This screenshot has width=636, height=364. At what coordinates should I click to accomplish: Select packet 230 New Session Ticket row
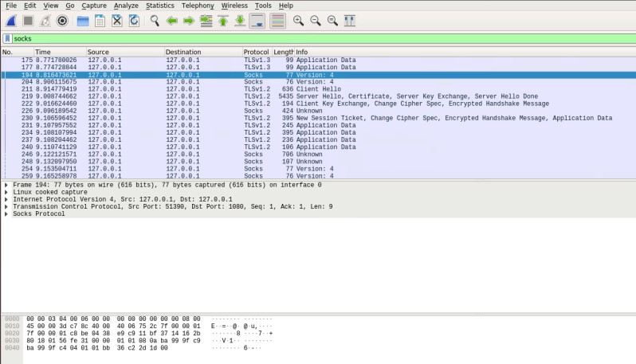tap(318, 119)
